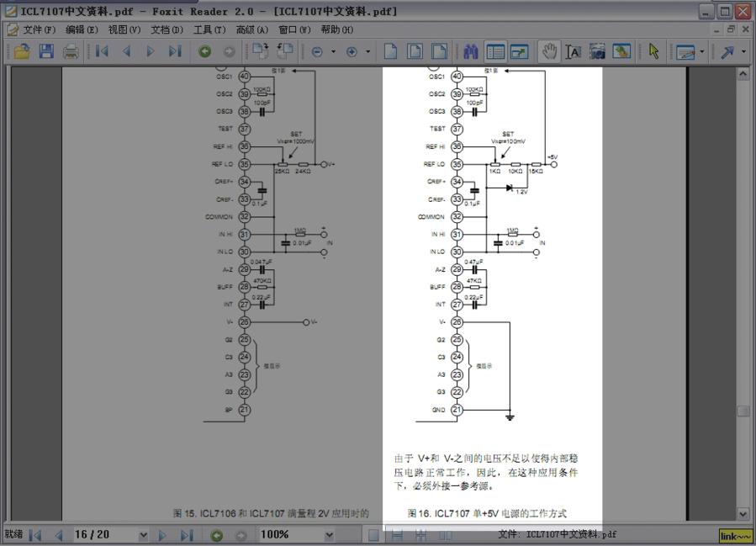
Task: Select continuous facing layout in status bar
Action: coord(421,535)
